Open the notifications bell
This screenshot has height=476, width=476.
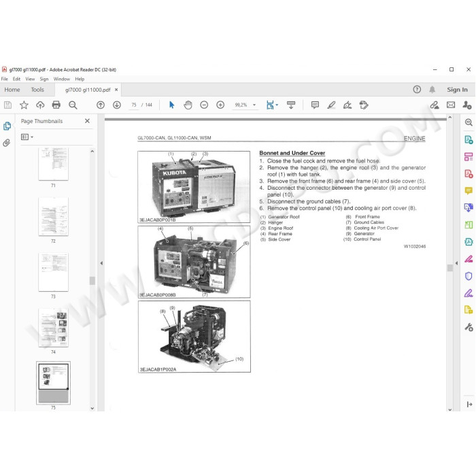432,89
